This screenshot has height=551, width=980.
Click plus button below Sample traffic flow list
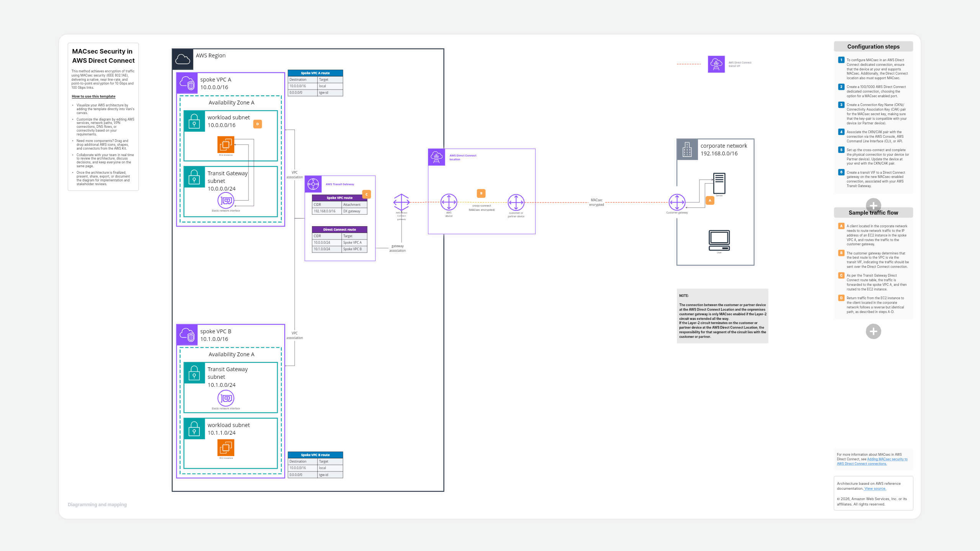(874, 331)
